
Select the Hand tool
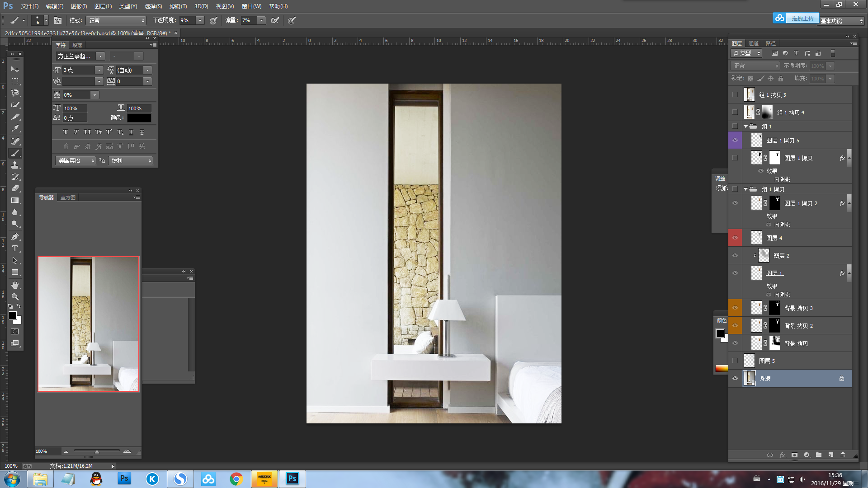pyautogui.click(x=15, y=285)
